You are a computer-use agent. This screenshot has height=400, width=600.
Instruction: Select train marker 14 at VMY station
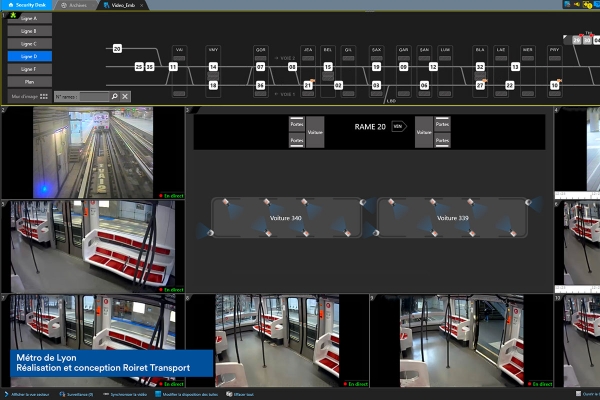(x=213, y=67)
